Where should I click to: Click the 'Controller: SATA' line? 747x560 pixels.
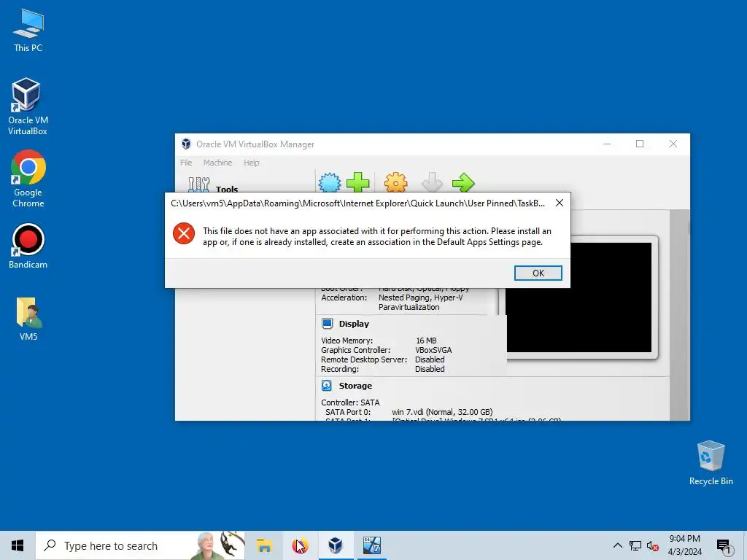[350, 402]
